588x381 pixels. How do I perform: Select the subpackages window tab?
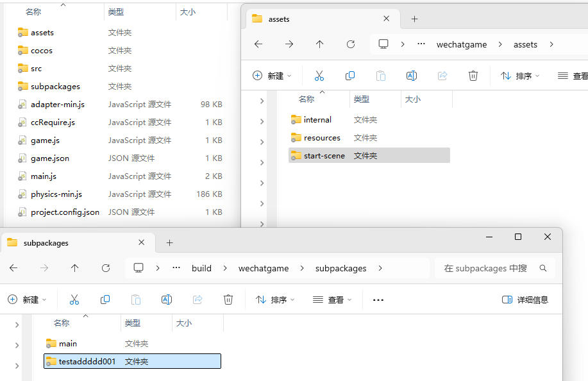pos(78,243)
